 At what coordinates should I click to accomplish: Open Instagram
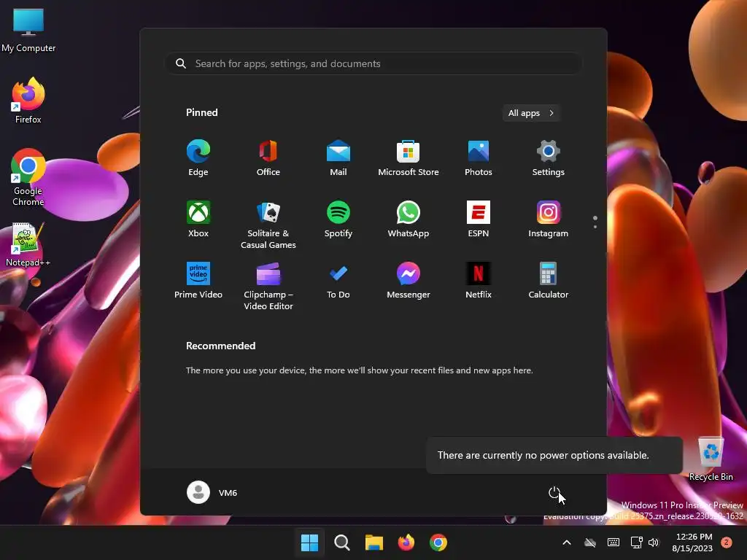click(549, 219)
